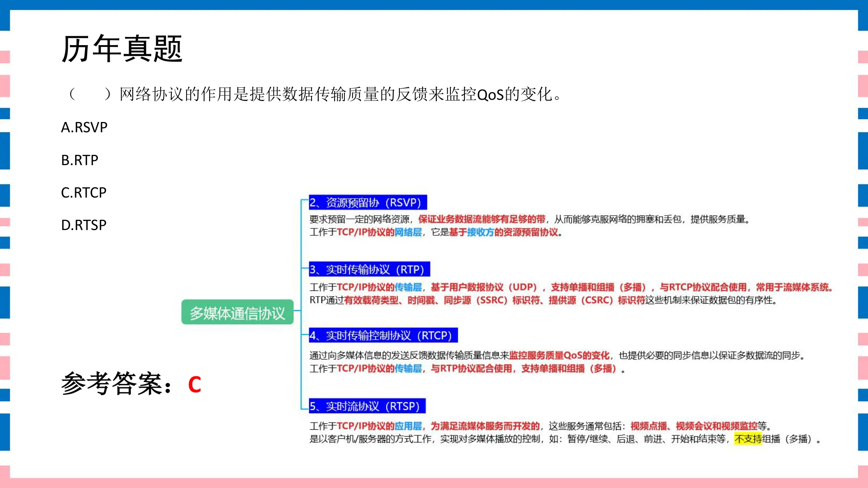
Task: Click the red text 与RTP协议配合使用 under RTCP
Action: [x=471, y=368]
